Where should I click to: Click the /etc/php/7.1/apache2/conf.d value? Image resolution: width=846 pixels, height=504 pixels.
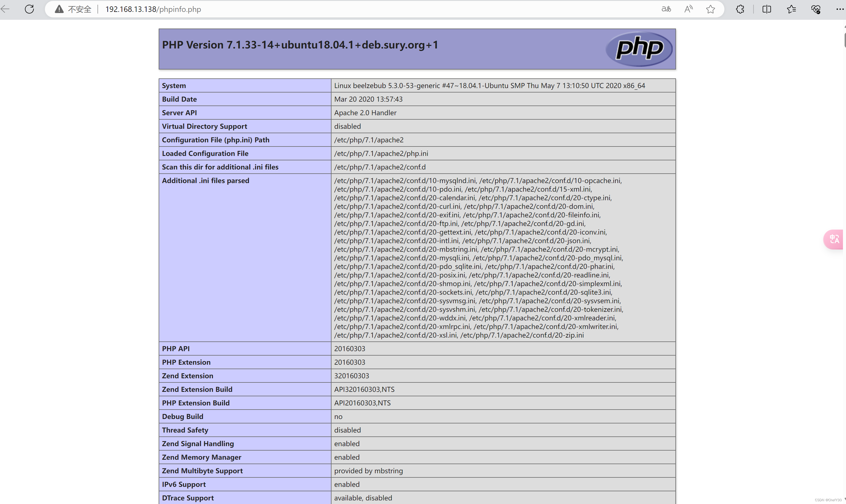380,167
